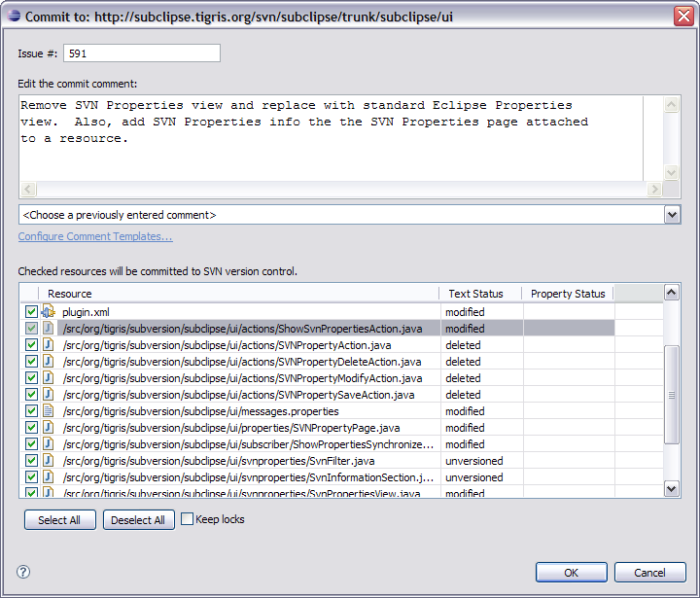Click Java icon for ShowPropertiesSynchronize row
This screenshot has width=700, height=598.
pos(49,444)
